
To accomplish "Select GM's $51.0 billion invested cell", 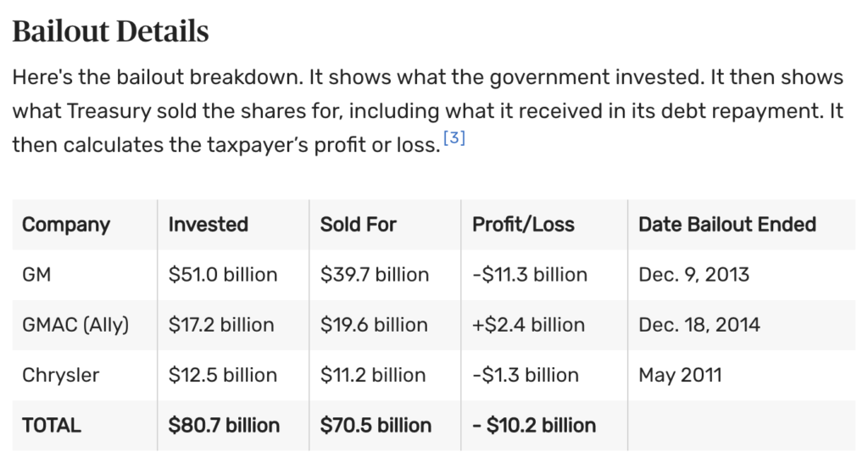I will (223, 275).
